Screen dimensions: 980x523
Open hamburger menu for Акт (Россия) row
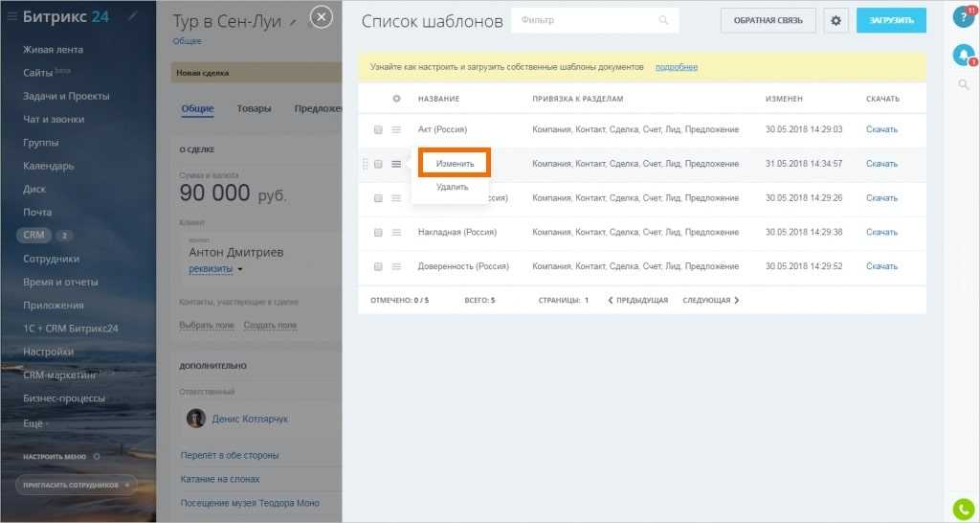[396, 129]
